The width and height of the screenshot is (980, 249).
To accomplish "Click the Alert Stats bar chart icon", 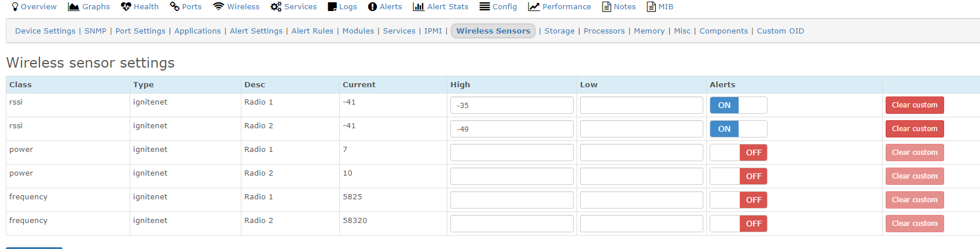I will tap(418, 7).
